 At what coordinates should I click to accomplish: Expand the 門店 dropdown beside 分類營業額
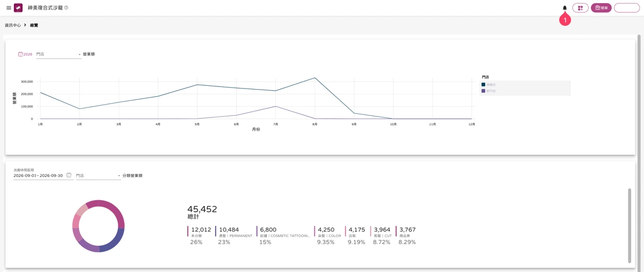click(98, 175)
